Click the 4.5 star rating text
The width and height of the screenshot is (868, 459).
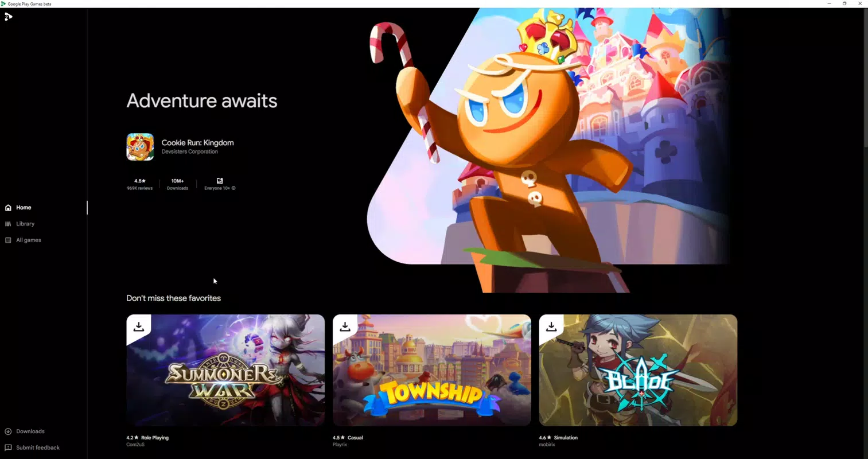[140, 181]
